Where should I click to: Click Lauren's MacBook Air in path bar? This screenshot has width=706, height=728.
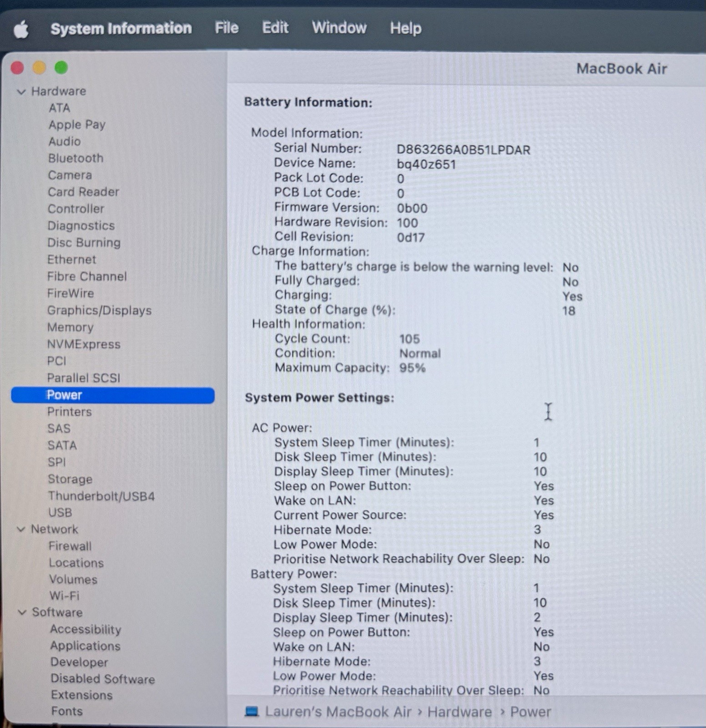click(x=338, y=712)
